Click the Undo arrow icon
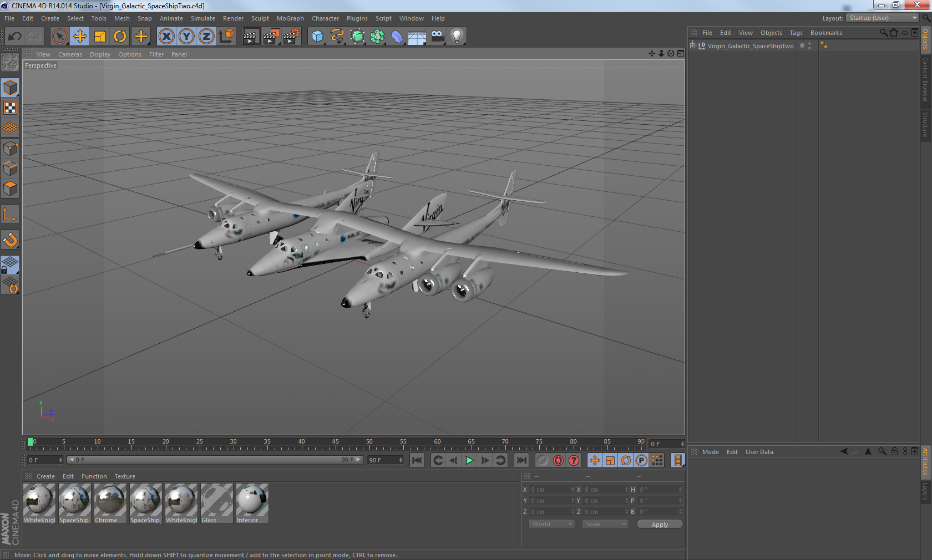 [x=15, y=37]
